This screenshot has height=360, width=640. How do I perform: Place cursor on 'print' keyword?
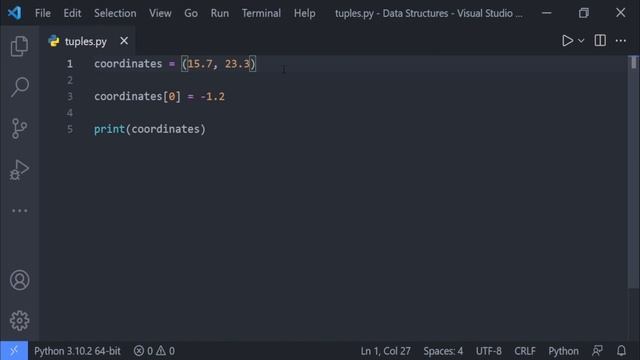tap(109, 129)
